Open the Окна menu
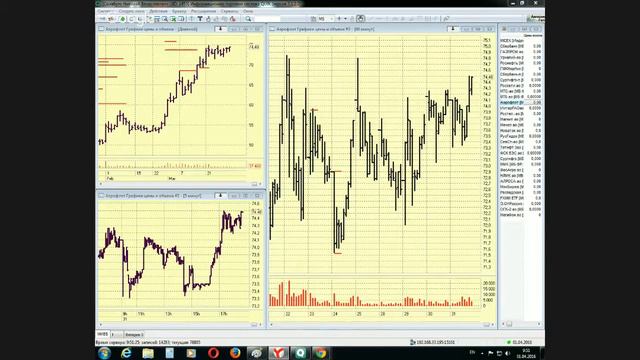The image size is (640, 360). [248, 11]
